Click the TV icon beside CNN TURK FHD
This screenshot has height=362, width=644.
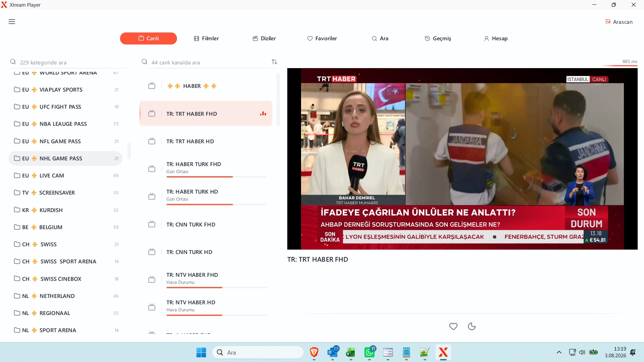pos(152,224)
